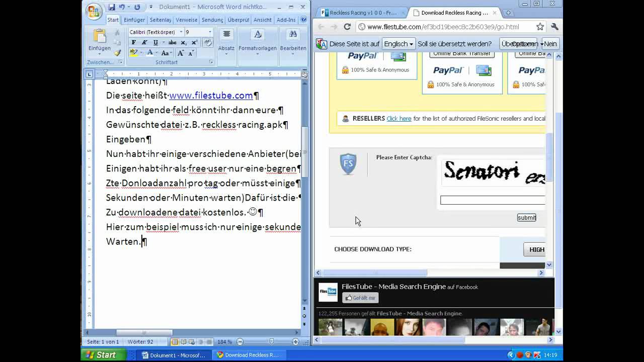The width and height of the screenshot is (644, 362).
Task: Click the captcha text input field
Action: pos(492,200)
